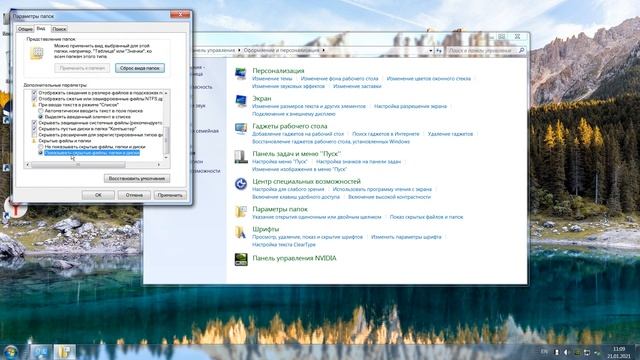Click the Применить button
This screenshot has width=640, height=360.
click(x=170, y=195)
